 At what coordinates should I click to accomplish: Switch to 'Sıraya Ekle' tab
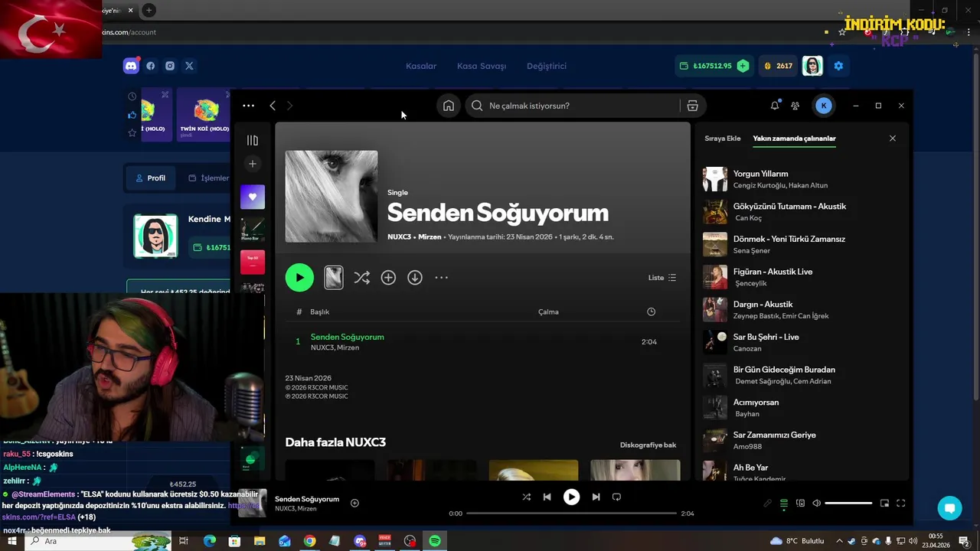(x=723, y=139)
